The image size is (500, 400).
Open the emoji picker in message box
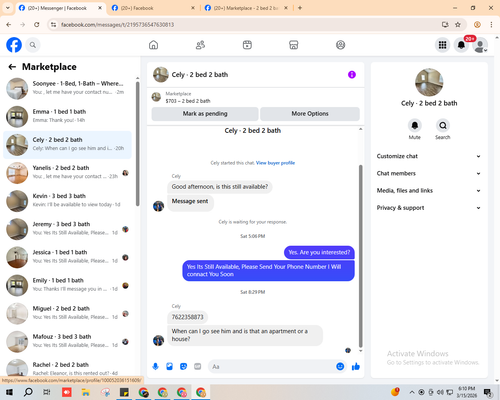click(340, 367)
